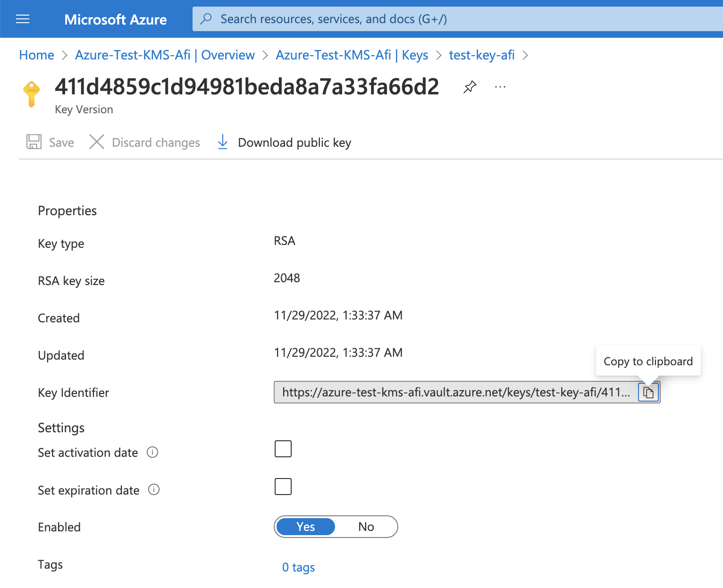The width and height of the screenshot is (723, 588).
Task: Check the Set expiration date box
Action: pyautogui.click(x=283, y=487)
